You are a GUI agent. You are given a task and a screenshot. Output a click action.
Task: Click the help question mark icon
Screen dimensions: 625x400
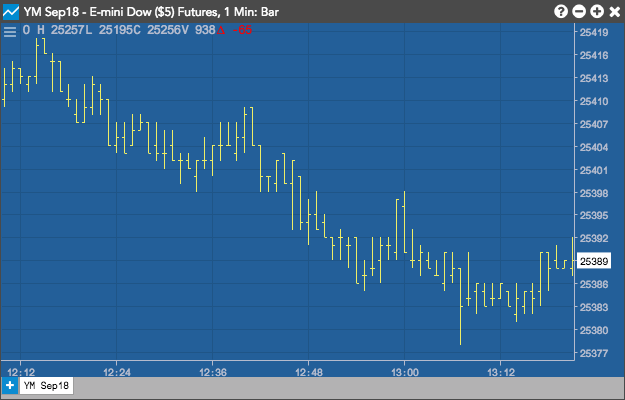point(560,12)
